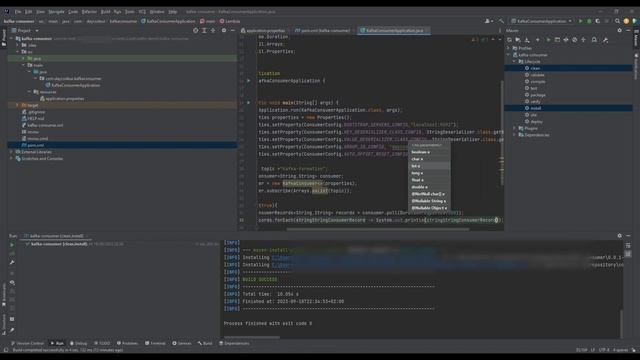Open TODO tool window button
This screenshot has width=640, height=360.
pos(102,343)
